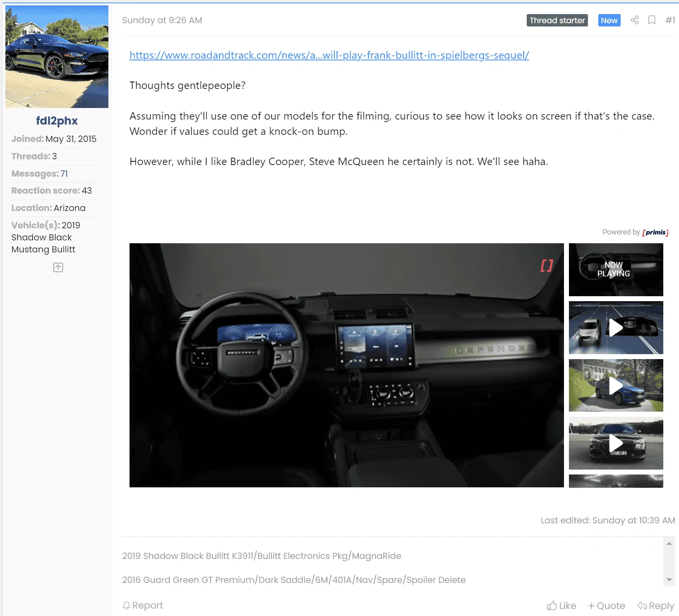Screen dimensions: 679x616
Task: Play the Defender interior main video
Action: click(x=347, y=365)
